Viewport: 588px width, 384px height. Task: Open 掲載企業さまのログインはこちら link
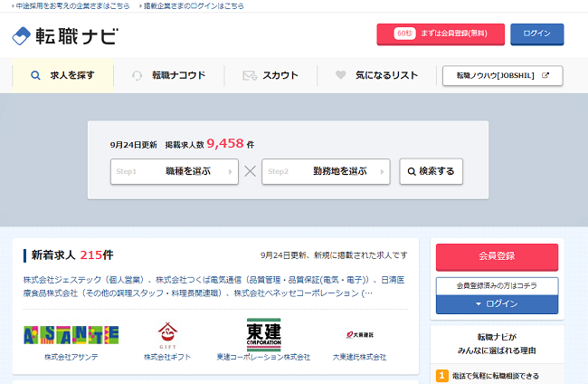194,6
